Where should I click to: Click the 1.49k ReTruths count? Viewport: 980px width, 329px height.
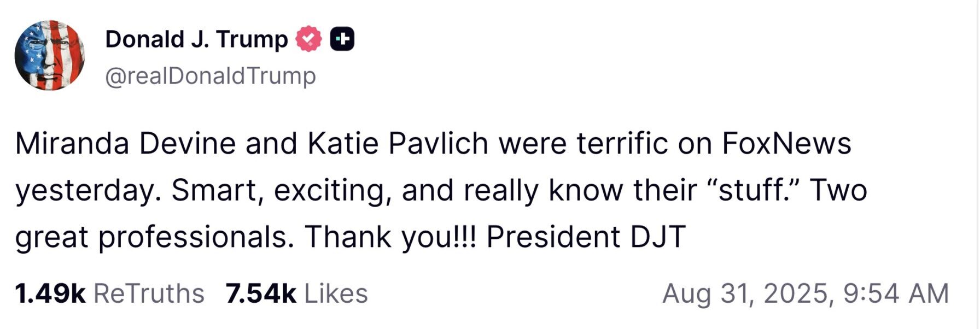click(50, 293)
